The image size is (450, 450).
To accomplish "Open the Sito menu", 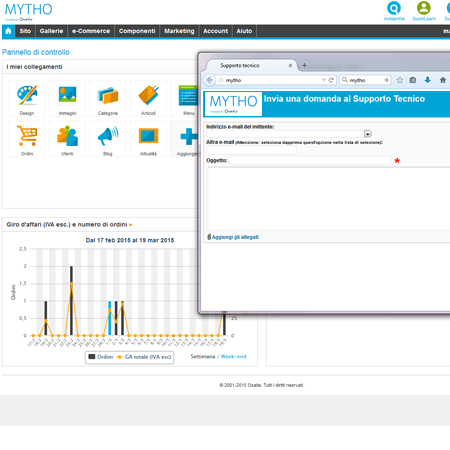I will [25, 31].
